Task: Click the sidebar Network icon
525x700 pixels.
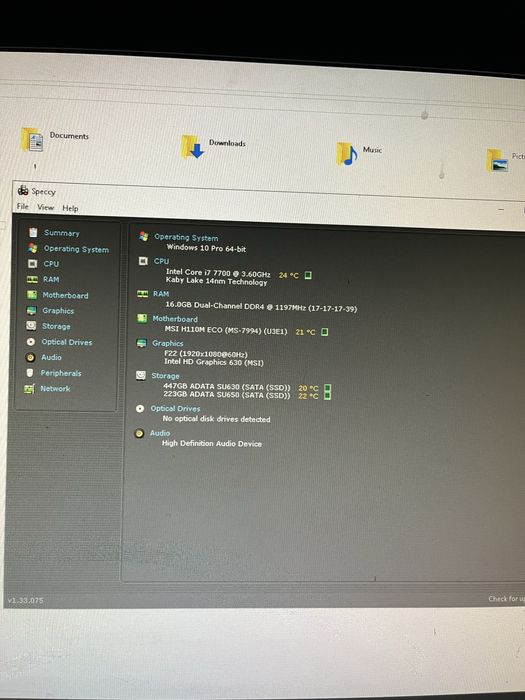Action: point(29,389)
